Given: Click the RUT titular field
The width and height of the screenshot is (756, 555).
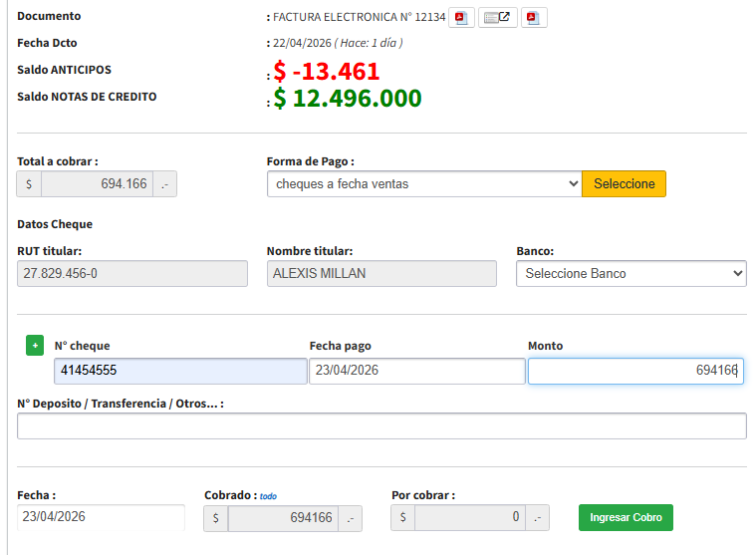Looking at the screenshot, I should click(132, 274).
